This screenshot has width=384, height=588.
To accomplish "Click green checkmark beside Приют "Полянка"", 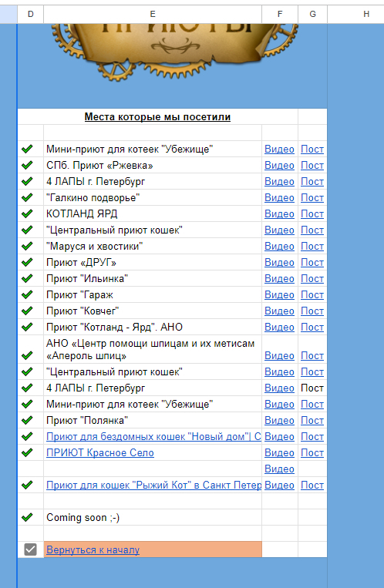I will point(27,420).
